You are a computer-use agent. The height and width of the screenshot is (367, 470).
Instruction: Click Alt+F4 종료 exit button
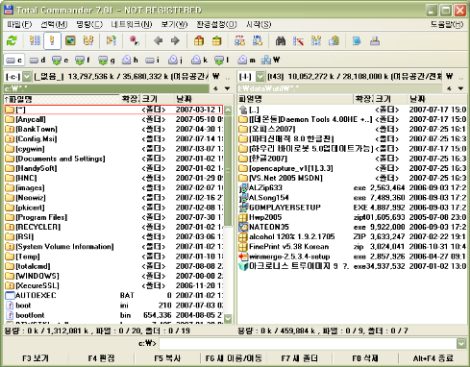[433, 358]
